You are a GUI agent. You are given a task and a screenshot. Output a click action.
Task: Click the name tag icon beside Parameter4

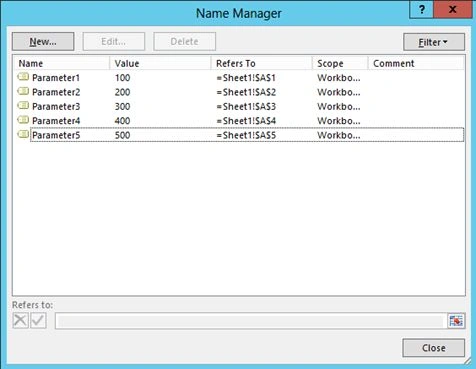point(23,120)
